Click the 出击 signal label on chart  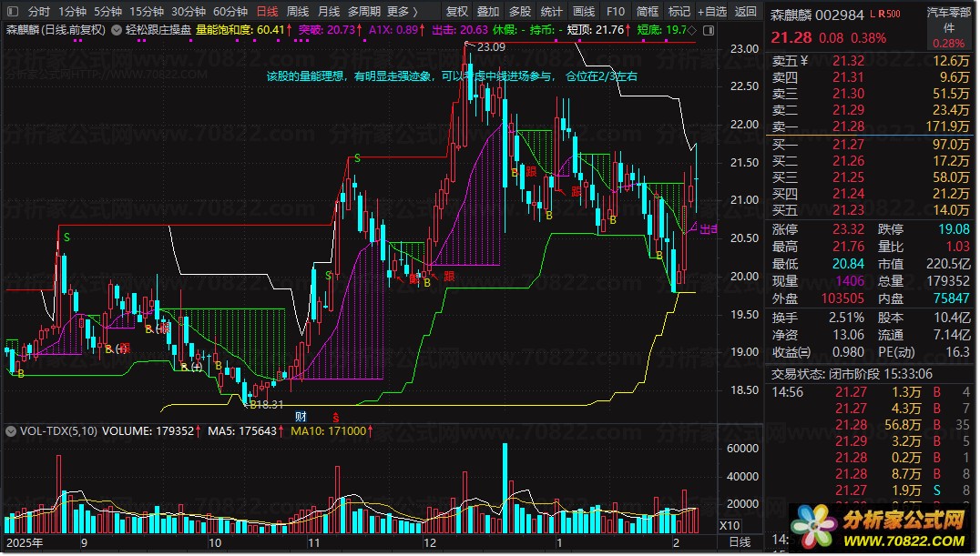coord(708,229)
